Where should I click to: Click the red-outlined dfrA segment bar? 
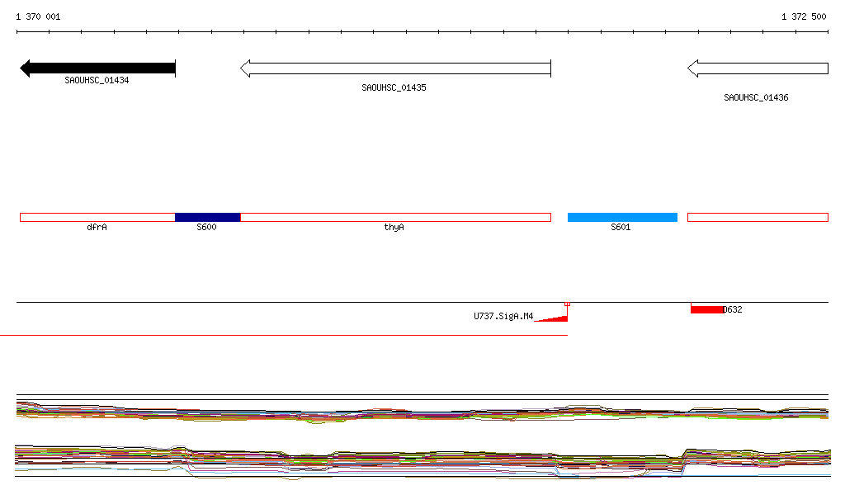pyautogui.click(x=97, y=218)
